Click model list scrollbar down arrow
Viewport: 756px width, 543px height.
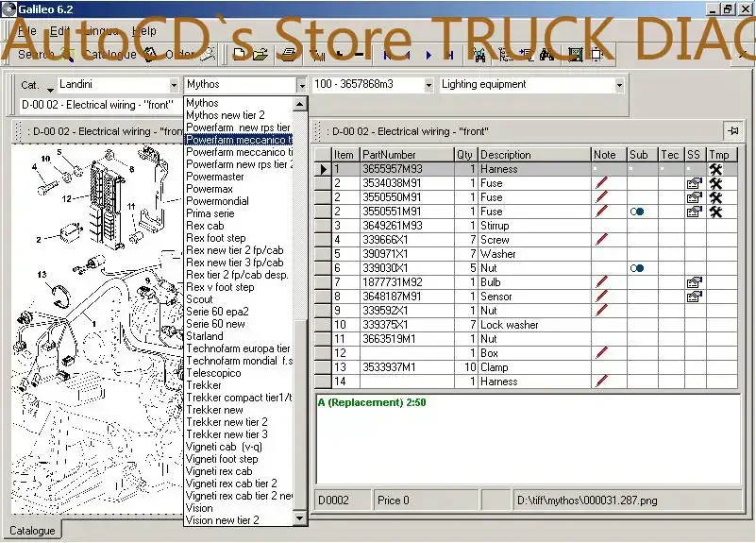(x=300, y=518)
